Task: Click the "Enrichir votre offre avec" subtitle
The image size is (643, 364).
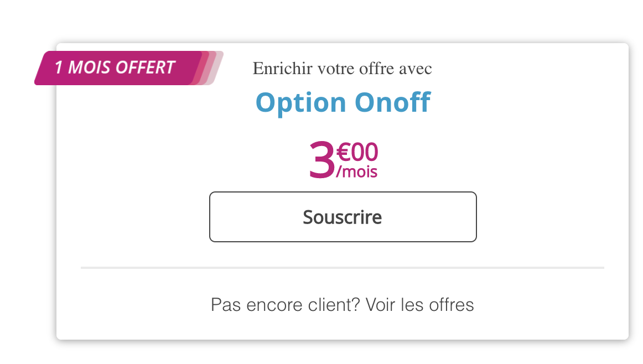Action: [x=342, y=69]
